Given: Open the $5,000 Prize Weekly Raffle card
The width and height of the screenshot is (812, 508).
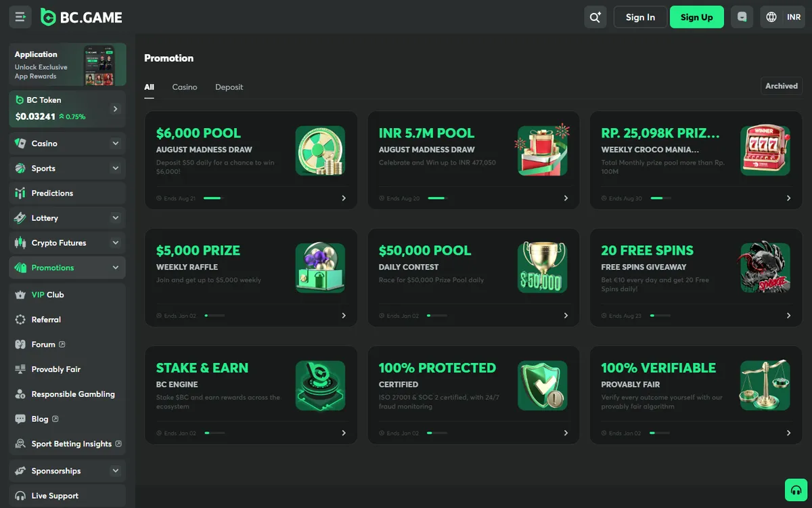Looking at the screenshot, I should coord(251,278).
